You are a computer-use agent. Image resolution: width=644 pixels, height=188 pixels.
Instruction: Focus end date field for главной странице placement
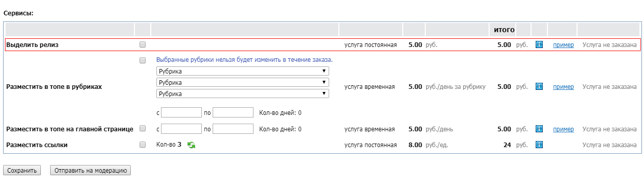coord(233,129)
